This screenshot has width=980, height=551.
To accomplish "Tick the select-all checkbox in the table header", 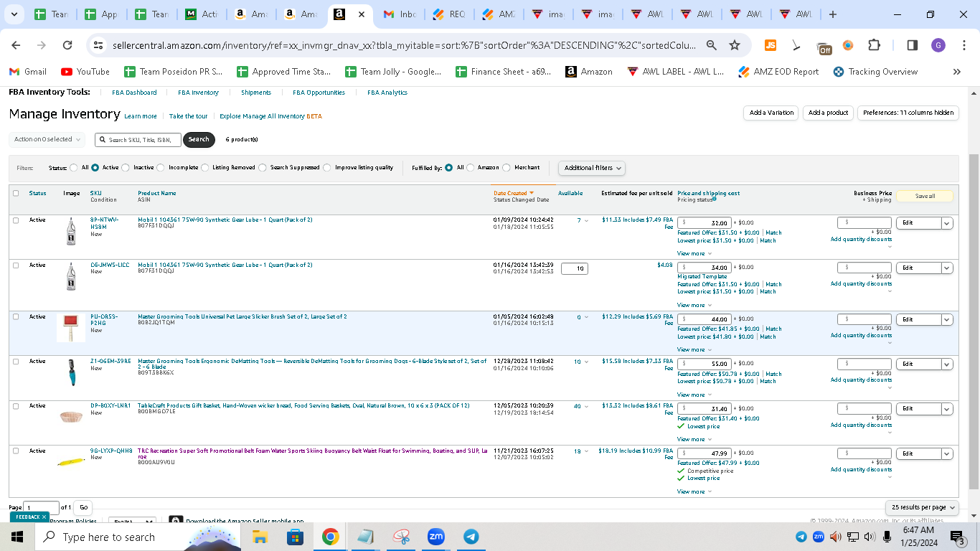I will pyautogui.click(x=16, y=193).
